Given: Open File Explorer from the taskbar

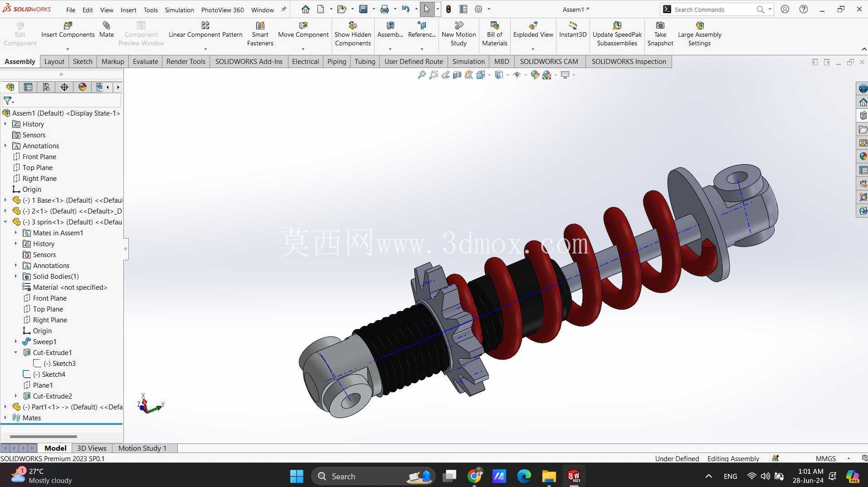Looking at the screenshot, I should 549,476.
